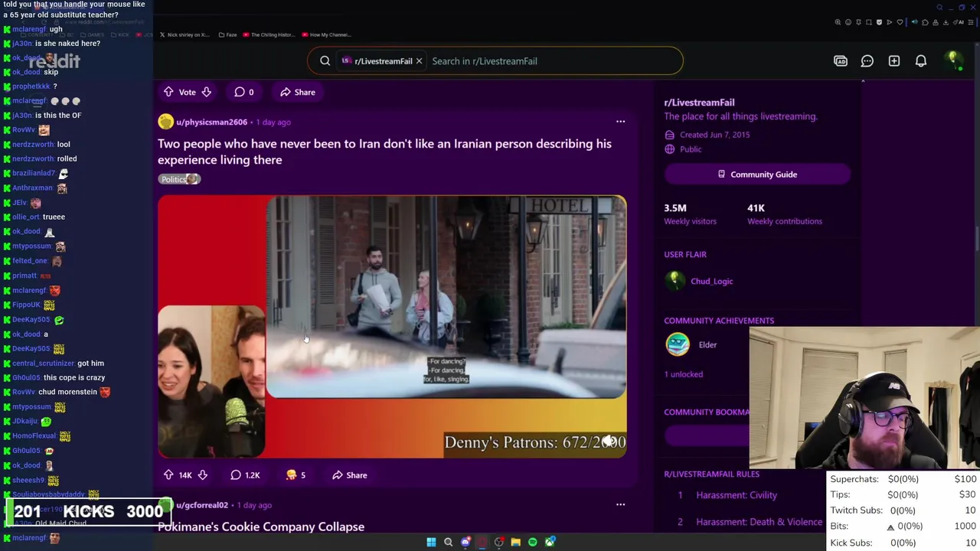
Task: Upvote the top post beside Vote
Action: 168,92
